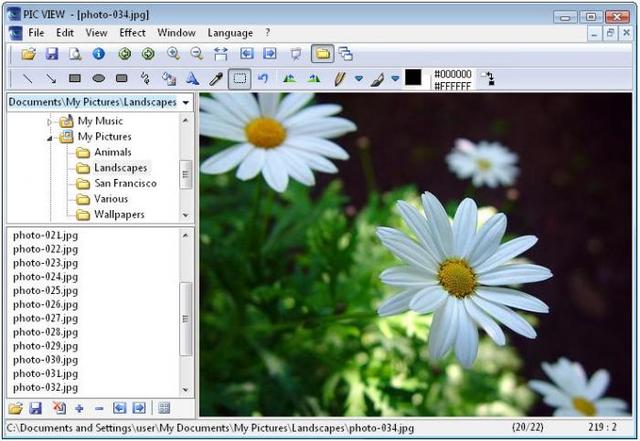Flip the image vertically

click(x=313, y=78)
